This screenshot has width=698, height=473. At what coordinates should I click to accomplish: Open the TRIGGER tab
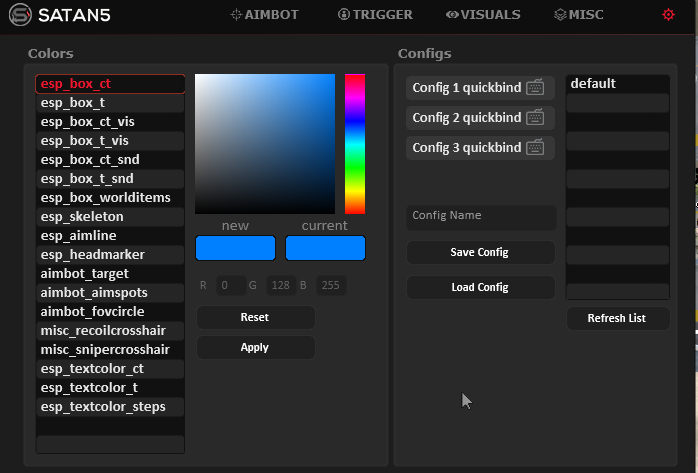coord(375,15)
